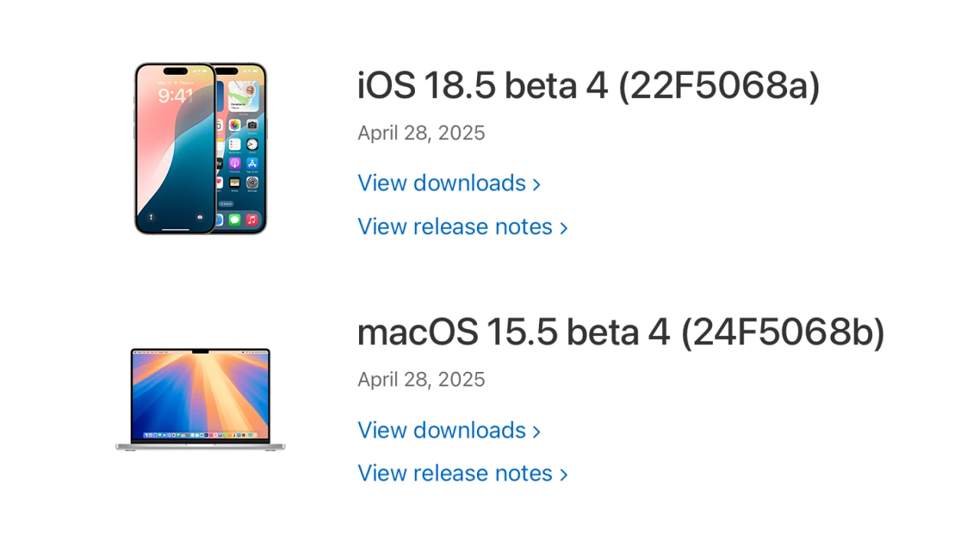Click the Settings gear icon on the iPhone

[252, 183]
